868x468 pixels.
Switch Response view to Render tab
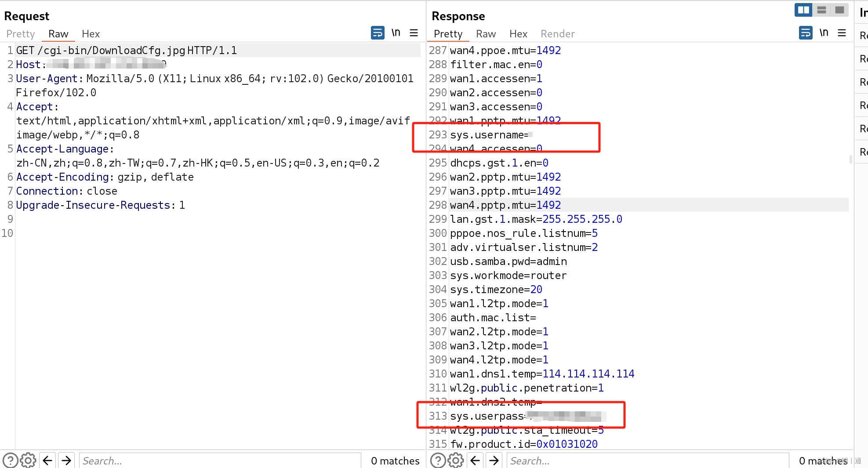[558, 34]
